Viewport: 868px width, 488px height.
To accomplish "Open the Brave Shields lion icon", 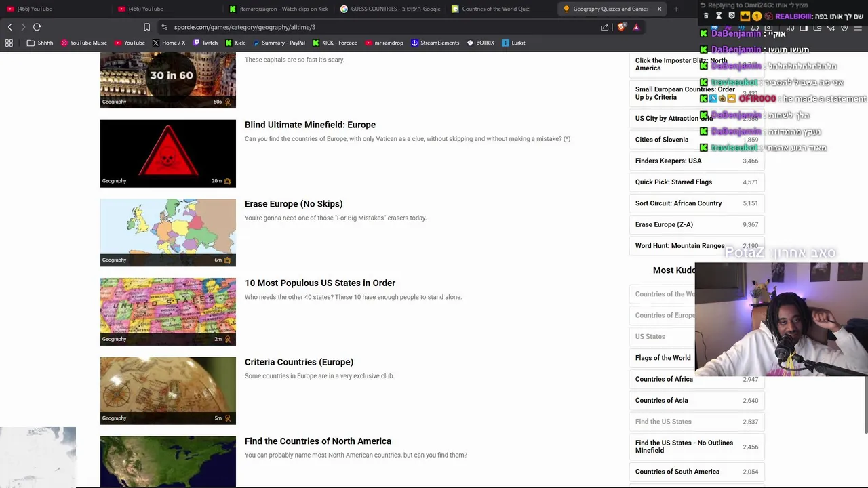I will (621, 27).
